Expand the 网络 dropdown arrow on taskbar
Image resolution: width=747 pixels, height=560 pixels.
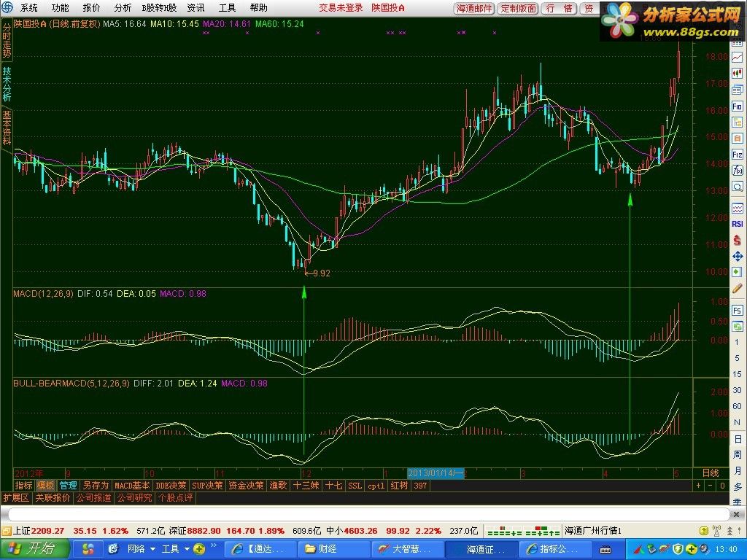152,550
